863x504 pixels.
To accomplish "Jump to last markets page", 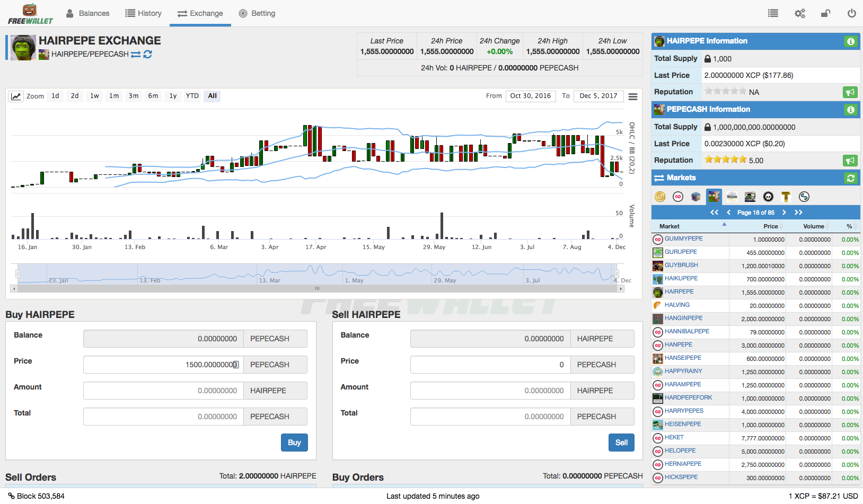I will point(798,213).
